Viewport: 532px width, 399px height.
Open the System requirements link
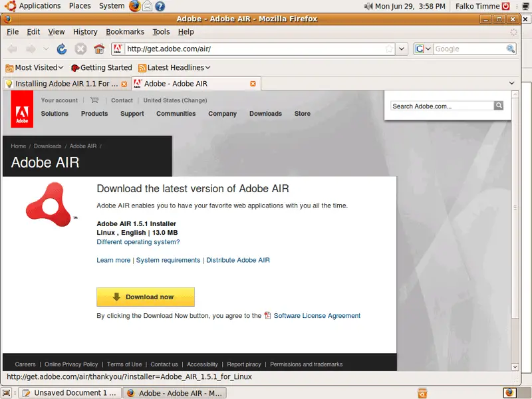coord(168,260)
